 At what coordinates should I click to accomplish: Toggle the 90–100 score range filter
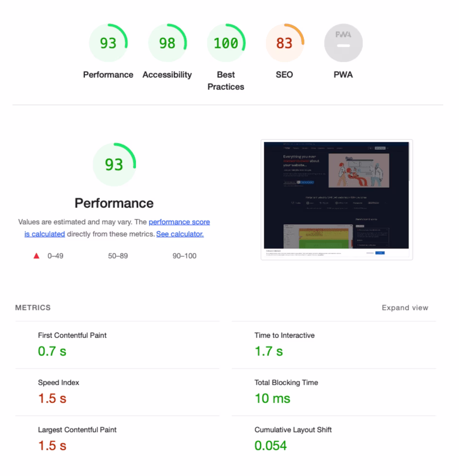point(184,255)
